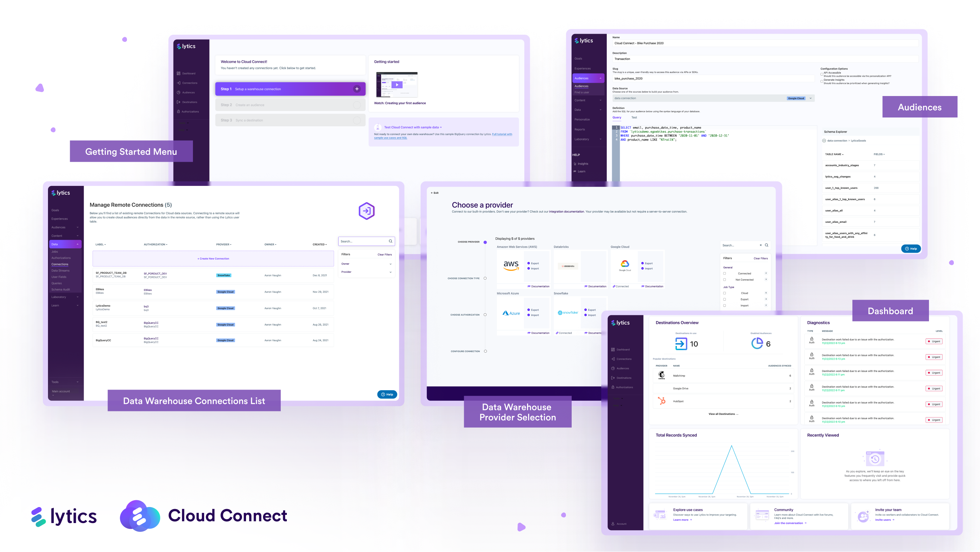Click the Step 1 setup warehouse progress bar
Image resolution: width=980 pixels, height=552 pixels.
290,88
